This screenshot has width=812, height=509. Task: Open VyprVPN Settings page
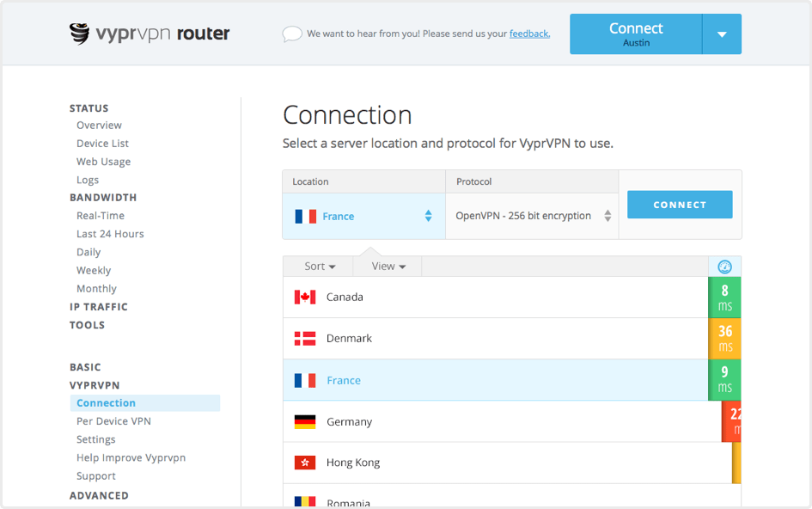click(95, 439)
